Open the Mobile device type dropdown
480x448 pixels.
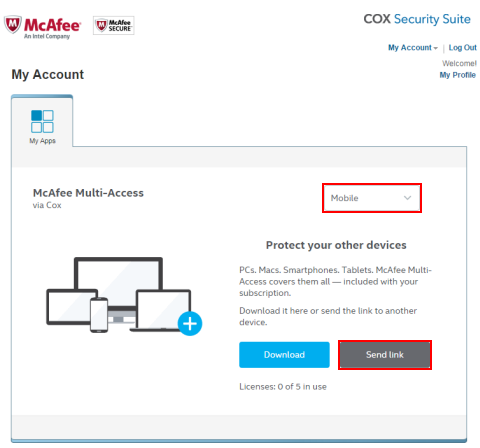pos(372,198)
